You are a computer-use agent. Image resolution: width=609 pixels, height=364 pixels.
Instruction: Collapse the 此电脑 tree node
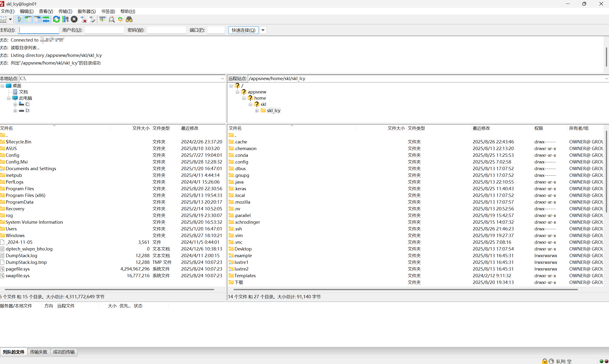pos(9,98)
